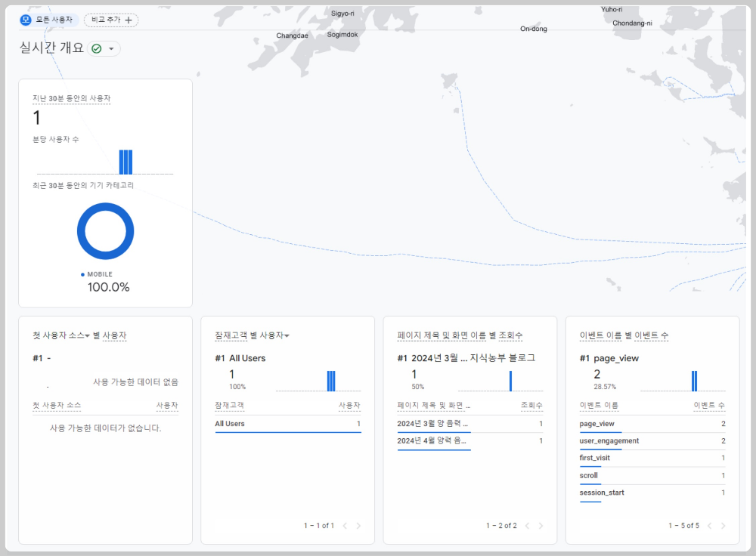756x556 pixels.
Task: Click the Changdae map label
Action: pos(292,36)
